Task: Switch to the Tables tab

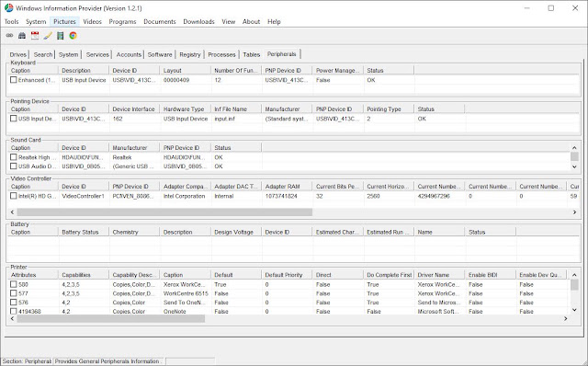Action: (x=251, y=54)
